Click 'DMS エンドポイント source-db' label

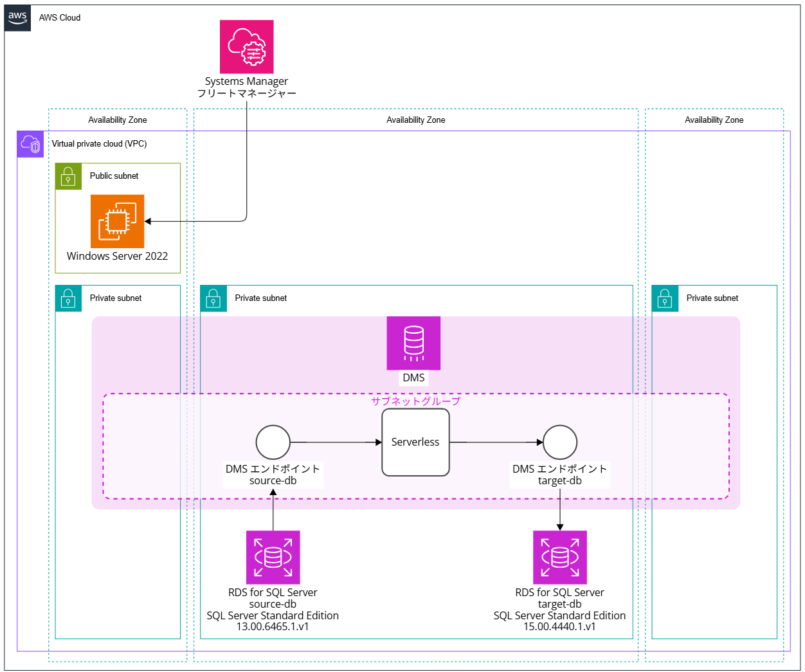pos(273,475)
